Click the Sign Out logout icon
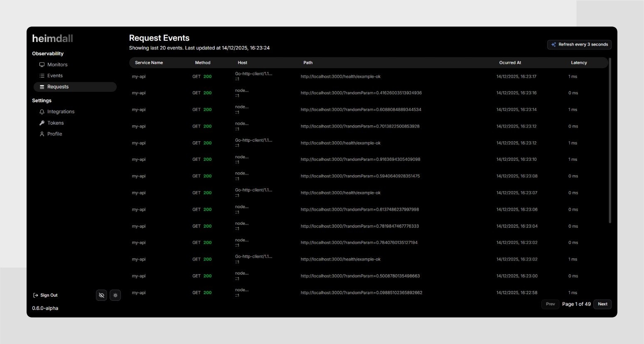Screen dimensions: 644x344 (35, 295)
